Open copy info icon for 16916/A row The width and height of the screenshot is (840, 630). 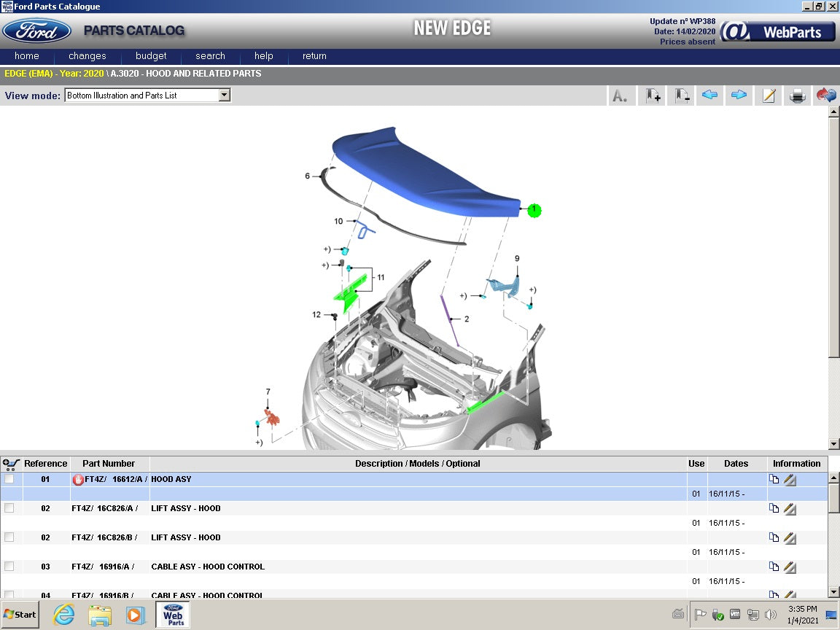tap(774, 567)
